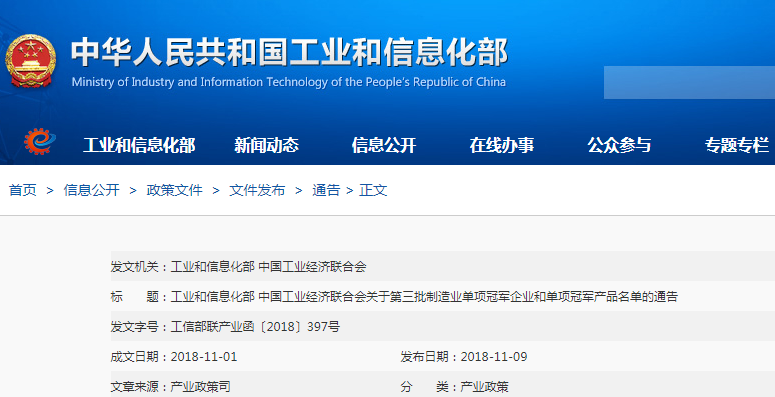Open 工业和信息化部 navigation menu
Image resolution: width=775 pixels, height=397 pixels.
coord(139,145)
